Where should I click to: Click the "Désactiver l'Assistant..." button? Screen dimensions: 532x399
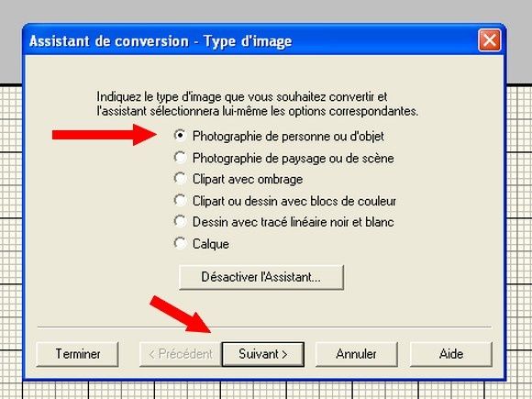point(261,277)
